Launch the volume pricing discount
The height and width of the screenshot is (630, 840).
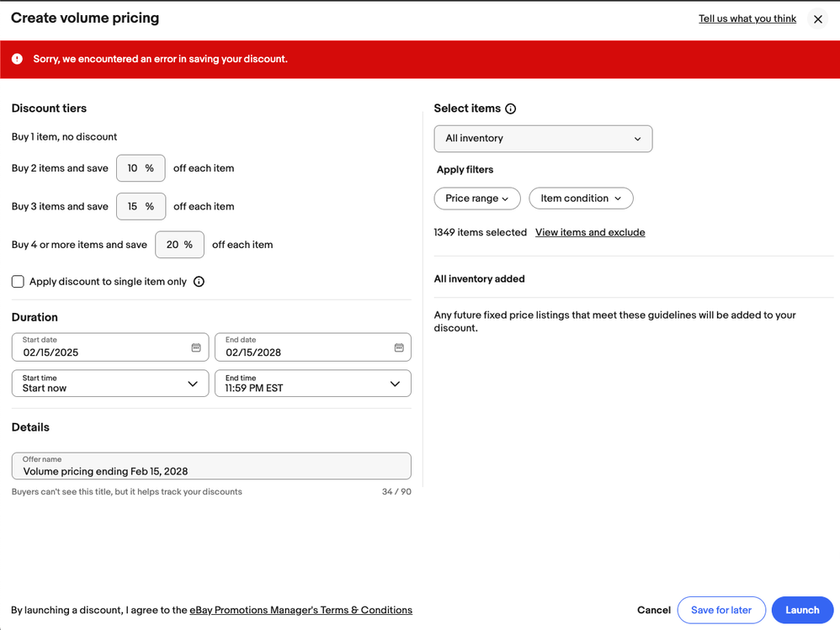tap(802, 610)
